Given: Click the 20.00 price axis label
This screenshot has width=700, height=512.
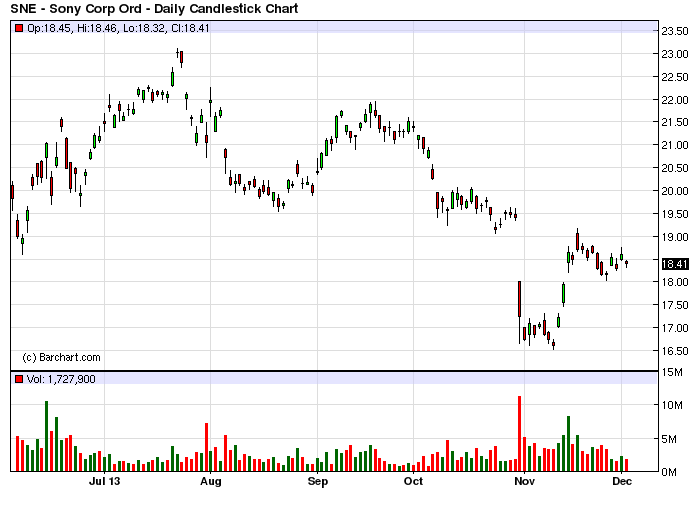Looking at the screenshot, I should [x=675, y=191].
